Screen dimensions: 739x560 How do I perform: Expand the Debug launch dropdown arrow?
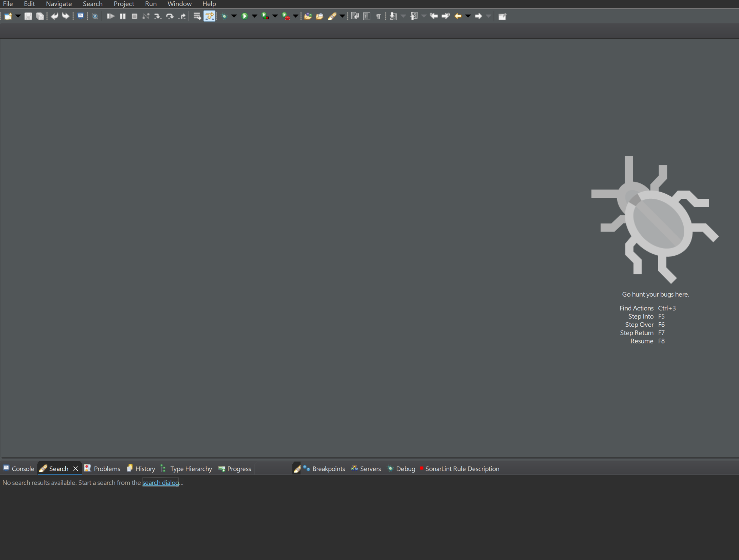(x=234, y=16)
